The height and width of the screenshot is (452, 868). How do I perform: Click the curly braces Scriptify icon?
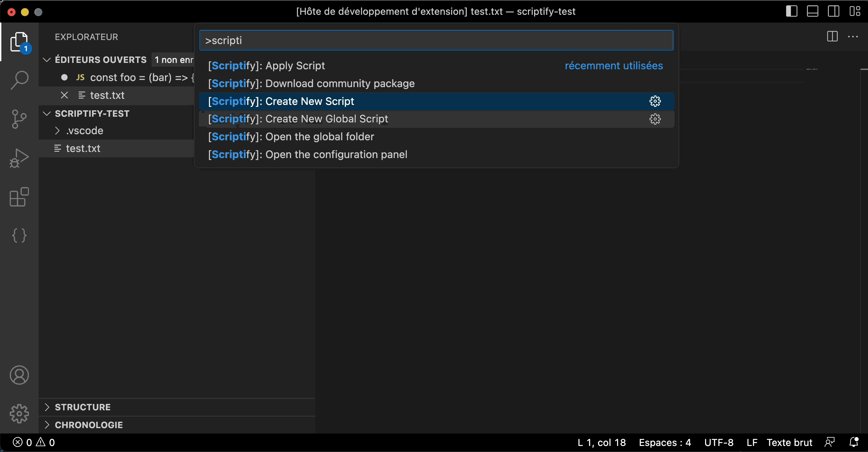pyautogui.click(x=19, y=235)
